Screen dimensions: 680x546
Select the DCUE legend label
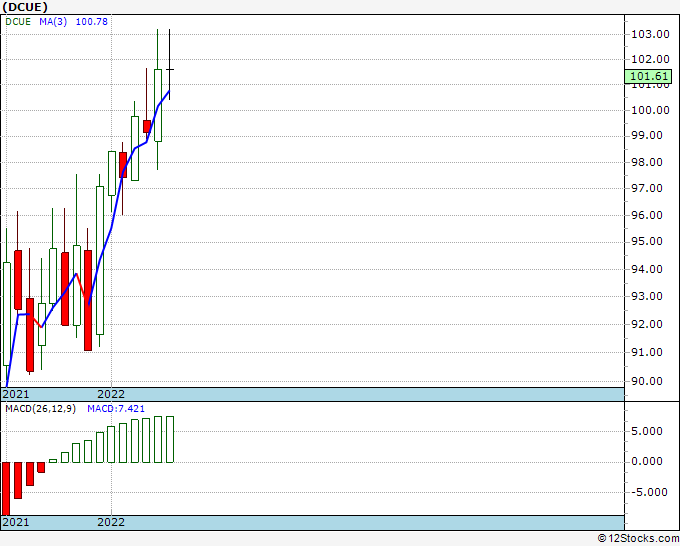tap(18, 22)
